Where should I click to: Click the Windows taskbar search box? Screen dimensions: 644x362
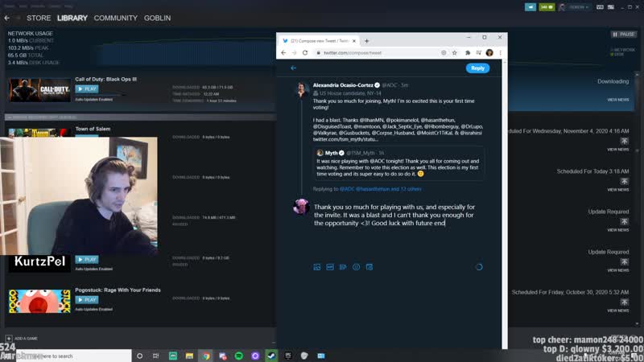(74, 356)
